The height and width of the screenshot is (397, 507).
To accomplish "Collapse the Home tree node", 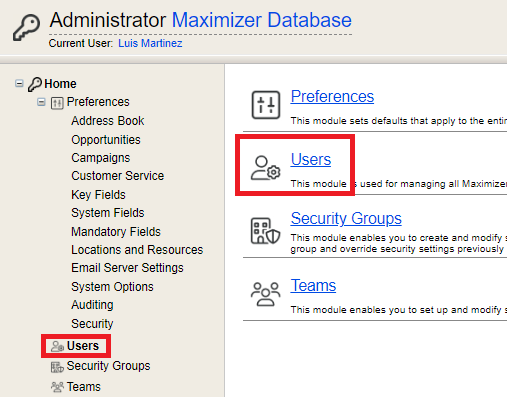I will click(x=19, y=83).
